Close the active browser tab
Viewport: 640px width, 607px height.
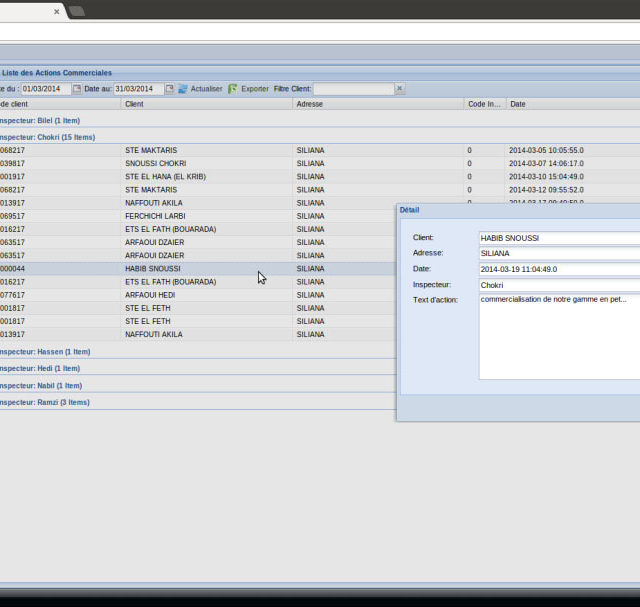click(56, 12)
